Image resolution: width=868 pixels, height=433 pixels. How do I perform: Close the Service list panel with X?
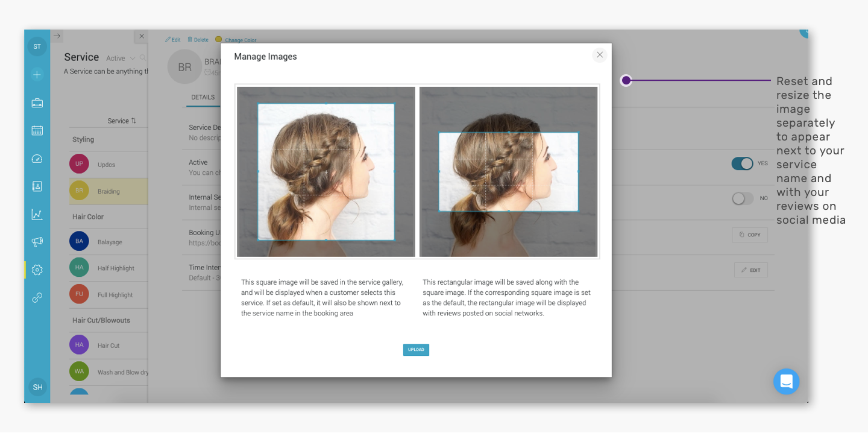(142, 36)
